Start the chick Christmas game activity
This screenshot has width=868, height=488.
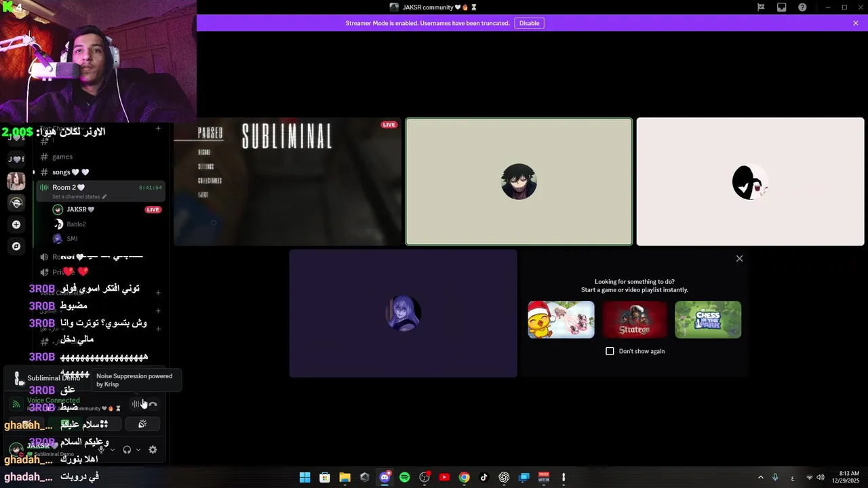(x=561, y=319)
